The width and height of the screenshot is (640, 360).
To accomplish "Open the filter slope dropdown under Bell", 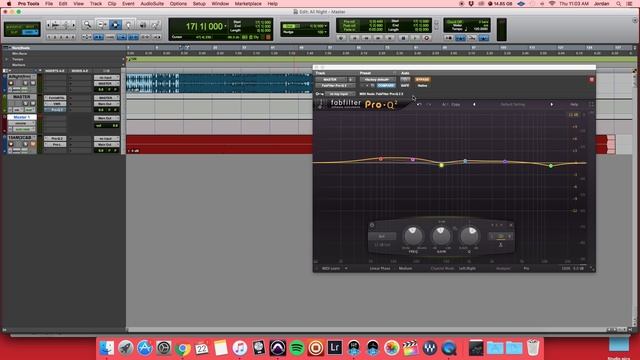I will pyautogui.click(x=382, y=244).
